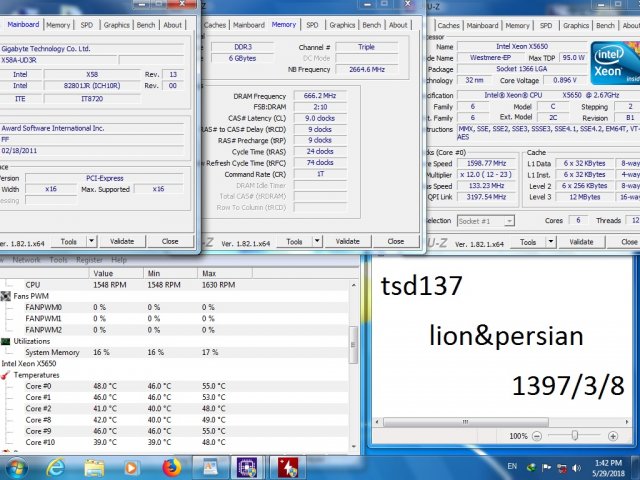
Task: Click the document horizontal scrollbar thumb
Action: [465, 422]
